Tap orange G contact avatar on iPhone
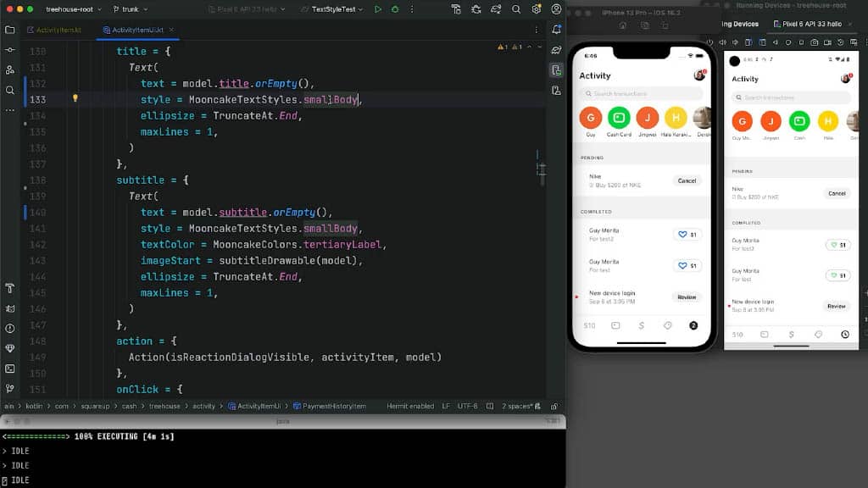This screenshot has height=488, width=868. [x=591, y=118]
